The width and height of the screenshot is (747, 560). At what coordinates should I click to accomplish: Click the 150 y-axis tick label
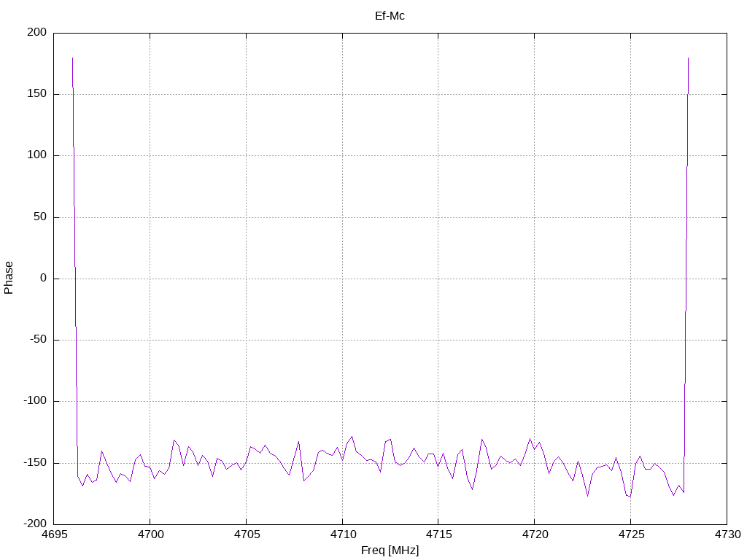(37, 94)
